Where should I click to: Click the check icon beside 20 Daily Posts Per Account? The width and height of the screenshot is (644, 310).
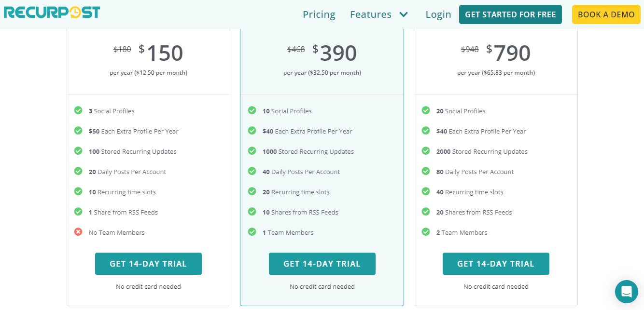tap(78, 171)
